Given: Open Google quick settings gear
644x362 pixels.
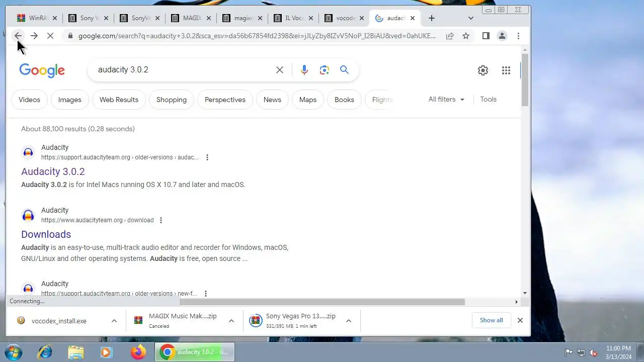Looking at the screenshot, I should click(x=483, y=70).
